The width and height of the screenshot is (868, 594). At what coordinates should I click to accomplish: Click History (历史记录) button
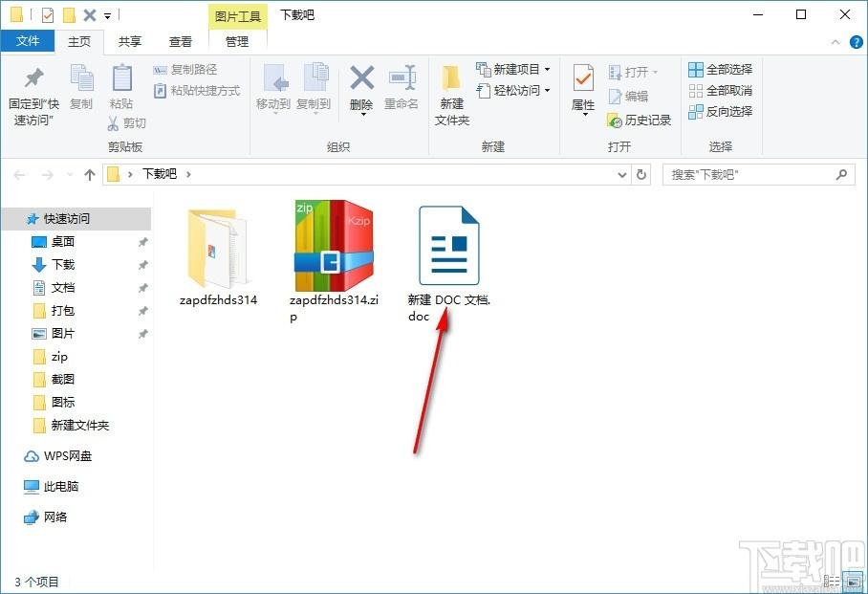click(x=640, y=120)
